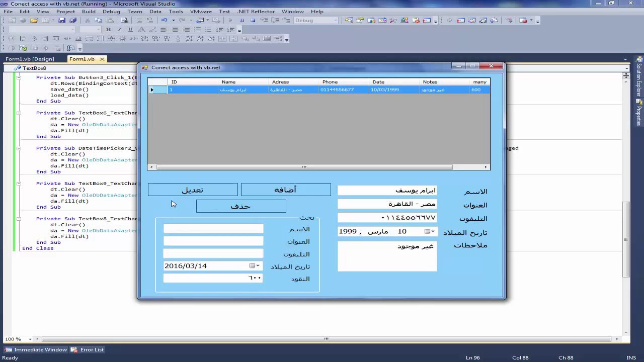Click the name field containing ابرام يوسف

pos(387,191)
